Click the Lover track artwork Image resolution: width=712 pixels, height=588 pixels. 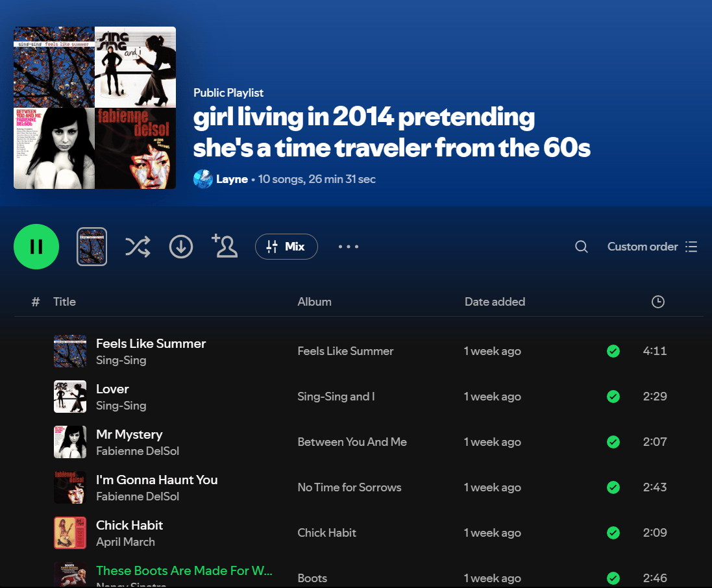pyautogui.click(x=70, y=397)
